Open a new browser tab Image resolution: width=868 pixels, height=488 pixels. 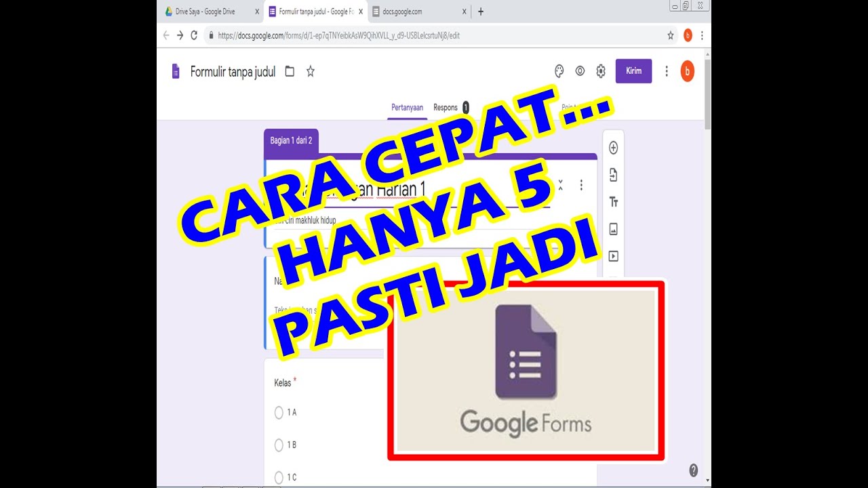[x=481, y=12]
